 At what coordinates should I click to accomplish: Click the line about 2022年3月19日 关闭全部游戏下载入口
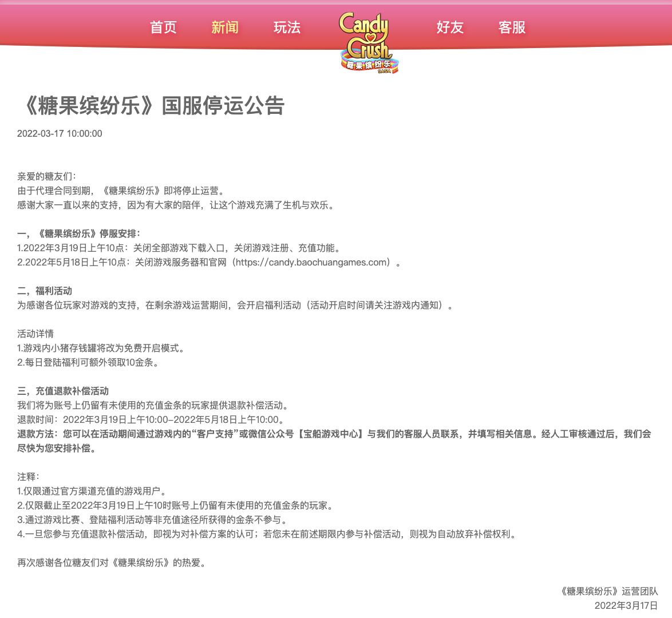(180, 248)
